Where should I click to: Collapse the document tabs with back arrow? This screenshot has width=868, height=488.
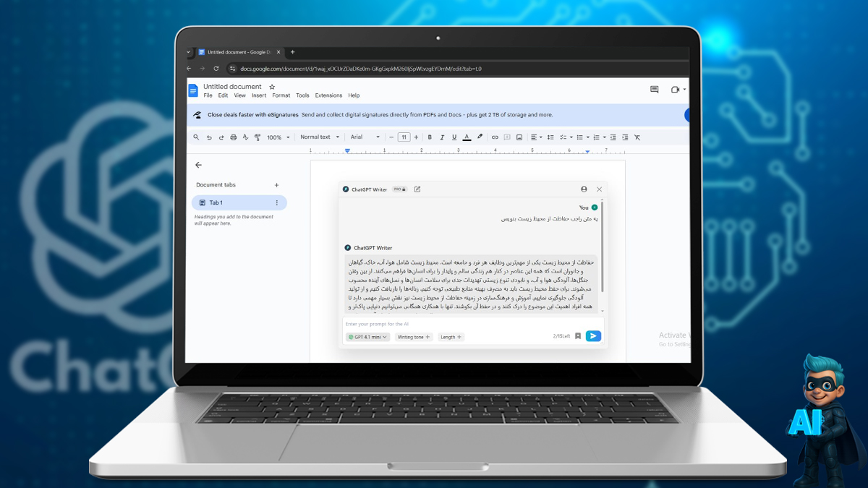pos(198,165)
